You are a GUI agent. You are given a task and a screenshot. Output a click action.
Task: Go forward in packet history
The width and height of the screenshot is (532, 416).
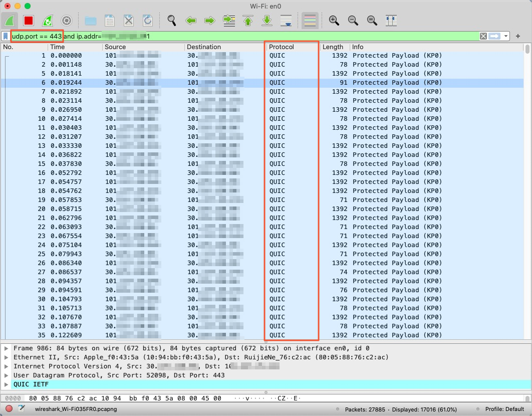pos(210,21)
